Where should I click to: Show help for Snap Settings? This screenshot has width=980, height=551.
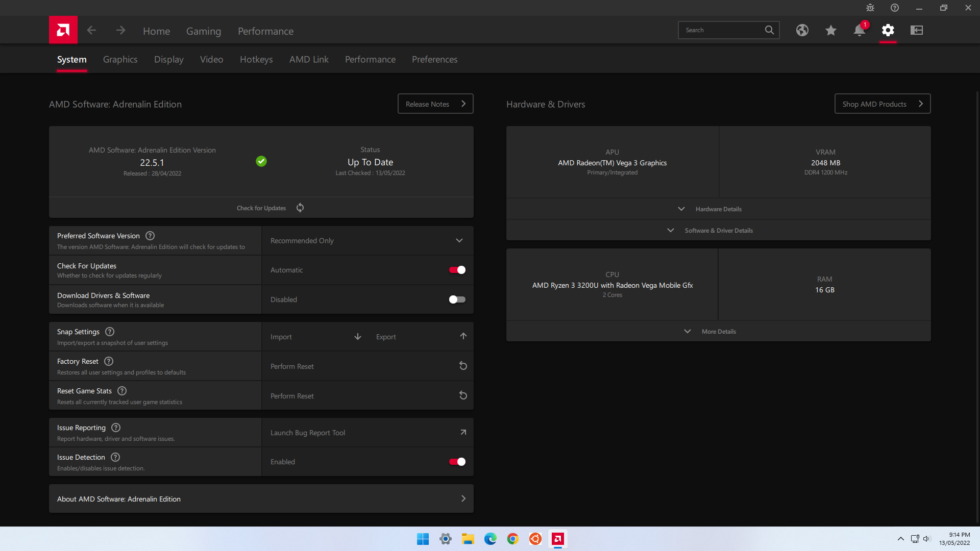(x=110, y=332)
